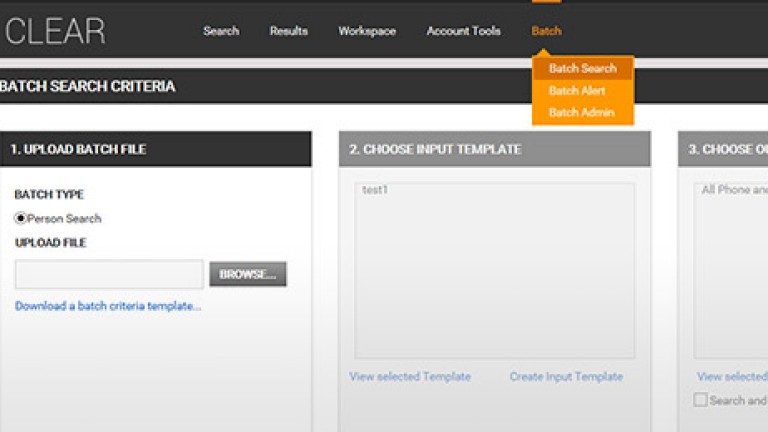Select the Person Search radio button
Screen dimensions: 768x432
pyautogui.click(x=21, y=218)
